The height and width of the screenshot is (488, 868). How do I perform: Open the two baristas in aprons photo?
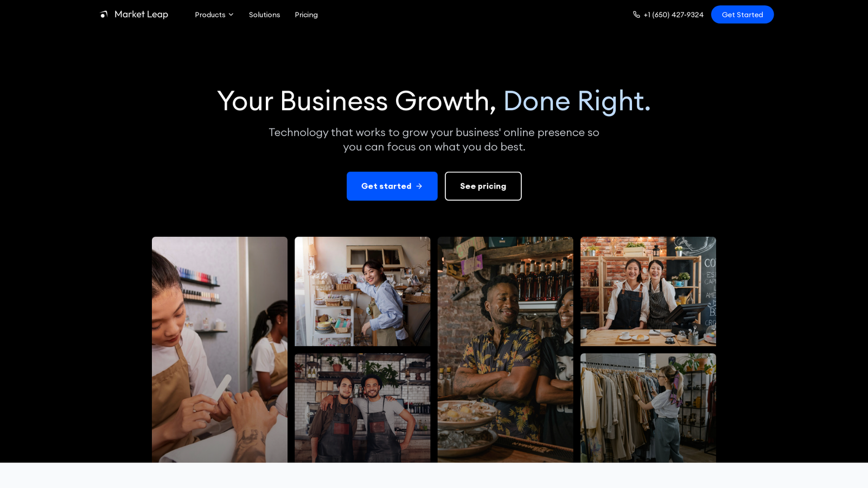[362, 408]
